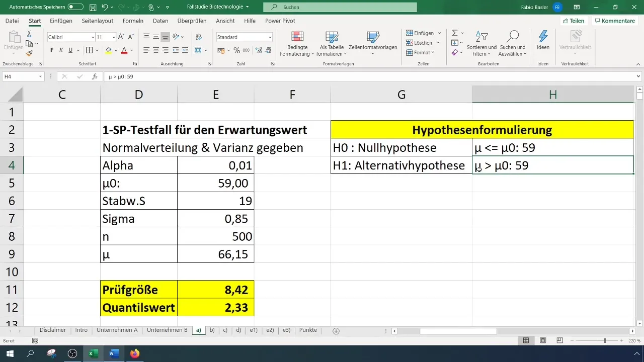644x362 pixels.
Task: Open Als Tabelle formatieren gallery
Action: click(332, 44)
